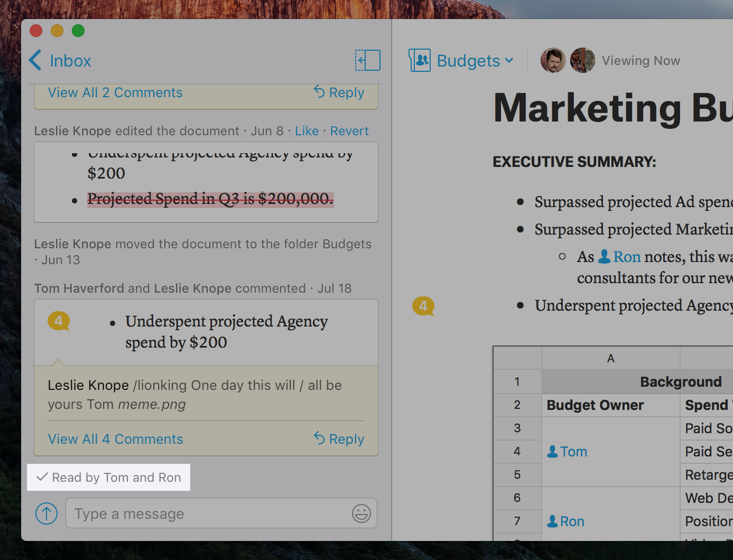Open the emoji picker smiley icon
The width and height of the screenshot is (733, 560).
pos(361,513)
